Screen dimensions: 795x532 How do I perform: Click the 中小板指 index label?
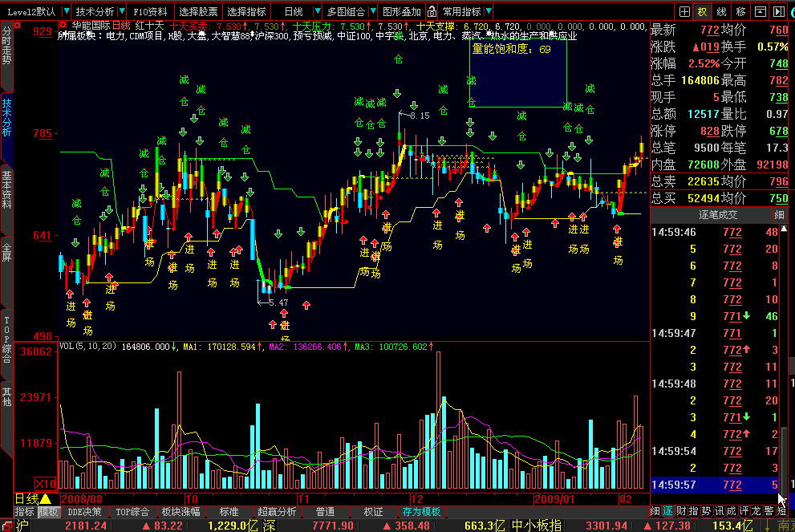tap(536, 526)
